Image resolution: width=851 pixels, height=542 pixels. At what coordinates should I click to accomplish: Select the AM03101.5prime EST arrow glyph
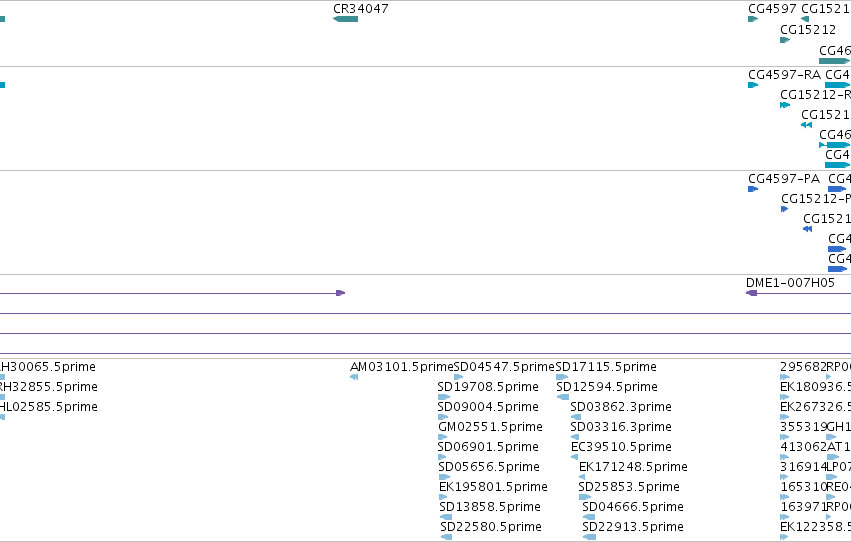point(354,377)
